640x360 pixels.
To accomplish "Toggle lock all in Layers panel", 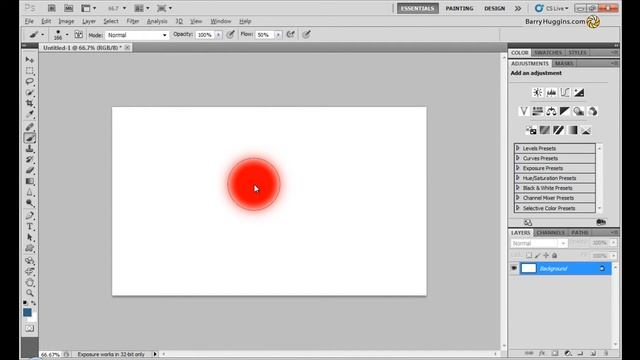I will coord(555,256).
